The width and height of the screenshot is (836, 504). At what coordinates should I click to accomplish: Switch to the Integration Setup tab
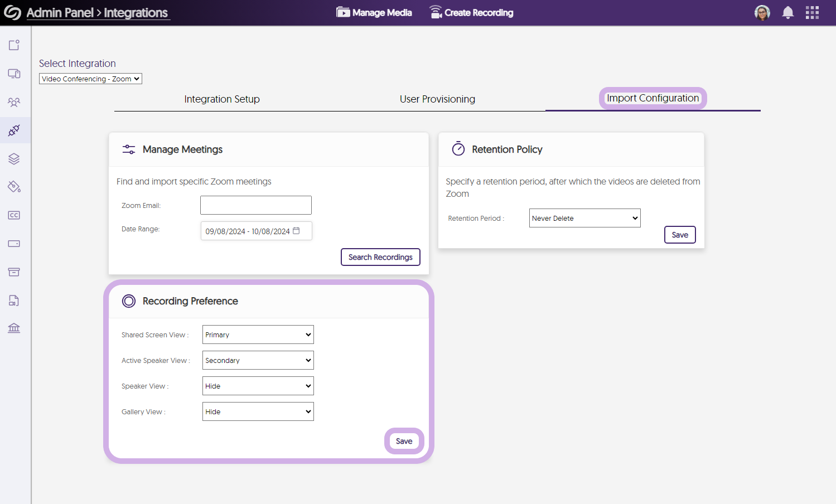pos(222,99)
